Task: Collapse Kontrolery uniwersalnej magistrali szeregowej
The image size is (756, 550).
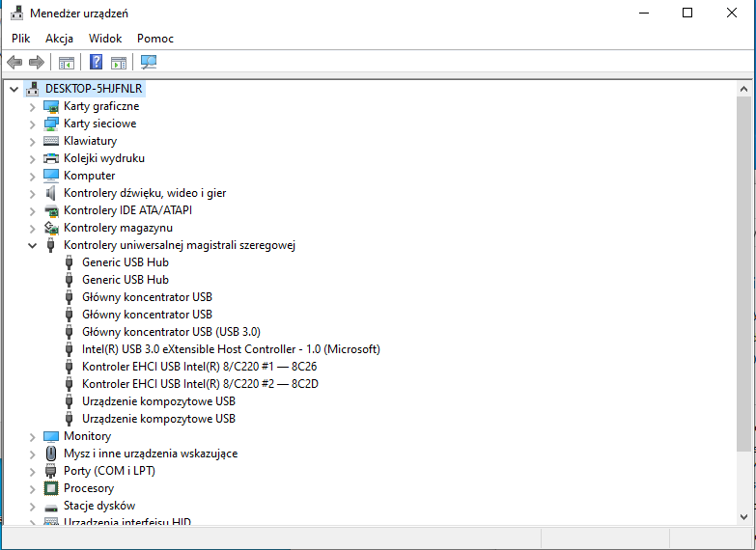Action: click(x=32, y=245)
